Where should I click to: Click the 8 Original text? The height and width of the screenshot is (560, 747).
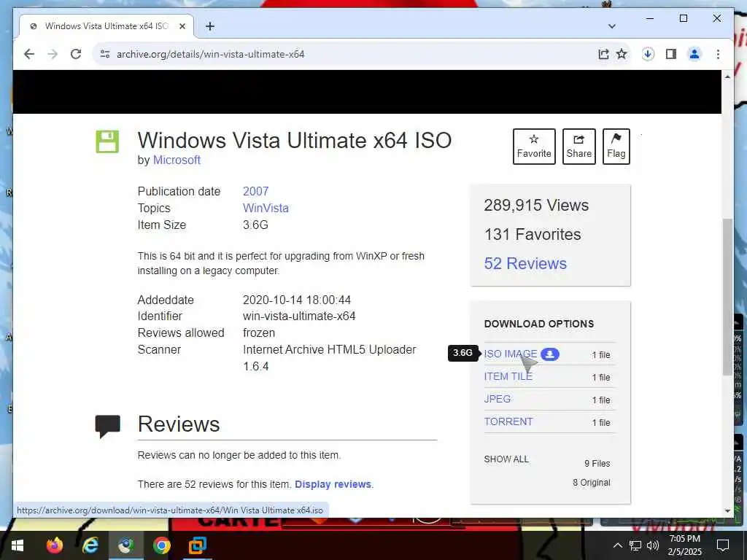[591, 483]
